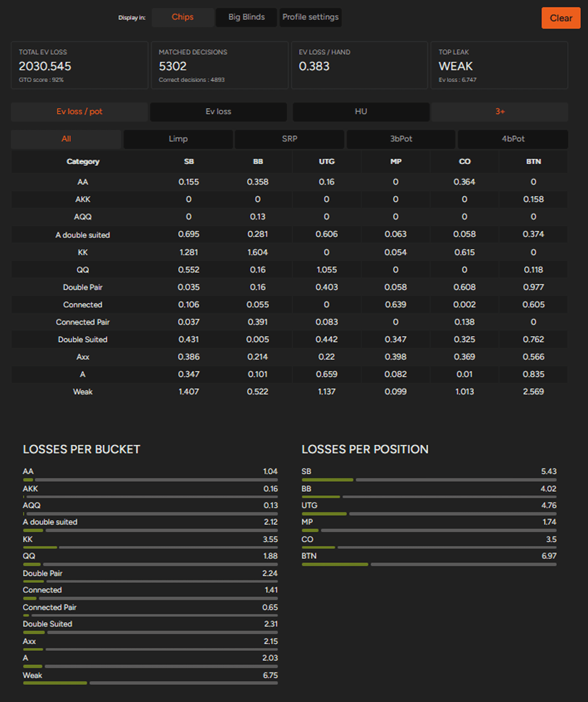Click the BTN position loss bar
This screenshot has height=702, width=588.
click(x=429, y=564)
